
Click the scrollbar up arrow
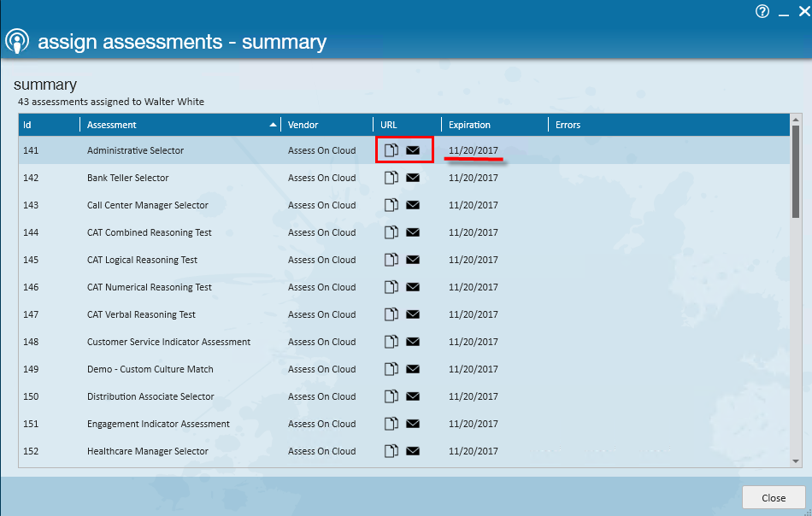[x=796, y=120]
